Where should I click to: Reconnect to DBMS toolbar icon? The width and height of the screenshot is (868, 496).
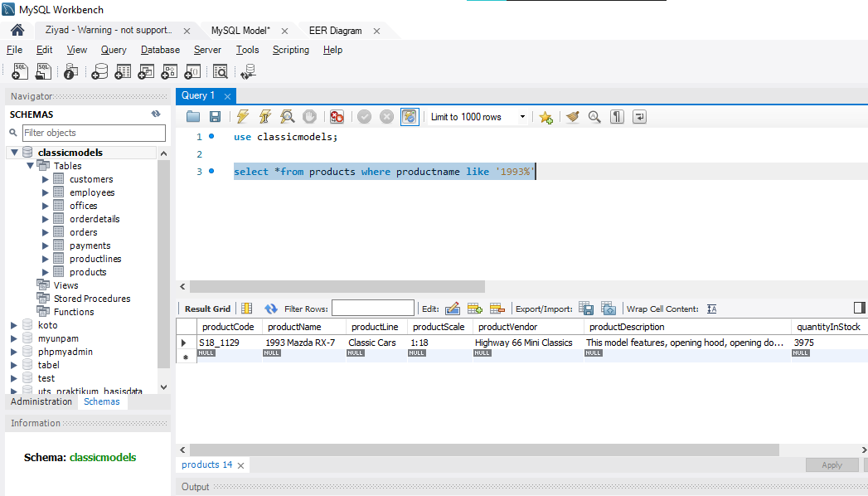point(248,71)
